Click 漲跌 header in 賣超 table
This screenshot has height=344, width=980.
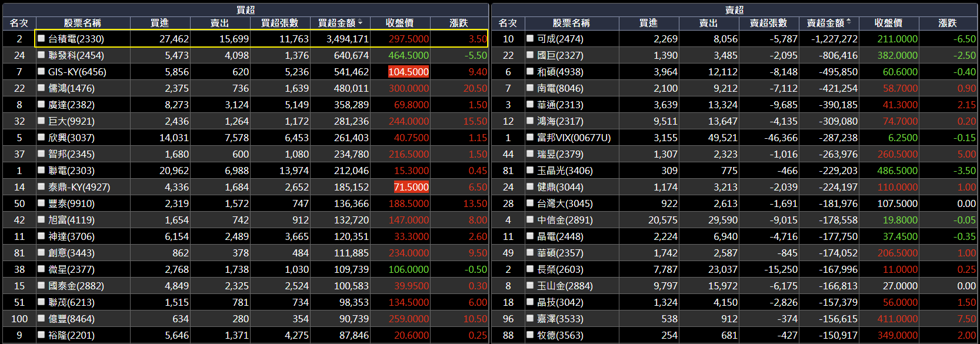click(x=948, y=23)
